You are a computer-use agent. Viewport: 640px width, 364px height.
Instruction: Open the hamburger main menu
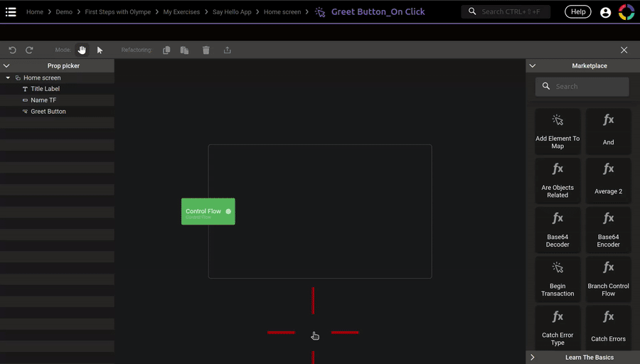[11, 12]
